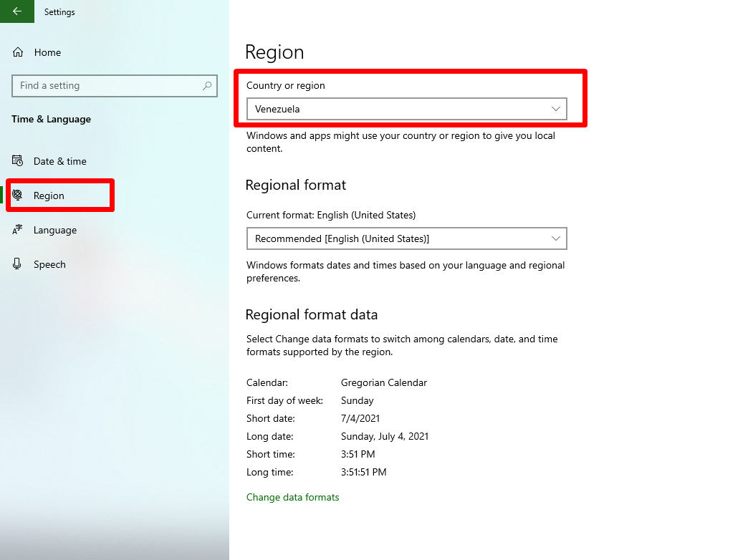The height and width of the screenshot is (560, 753).
Task: Click the Region globe icon
Action: tap(17, 195)
